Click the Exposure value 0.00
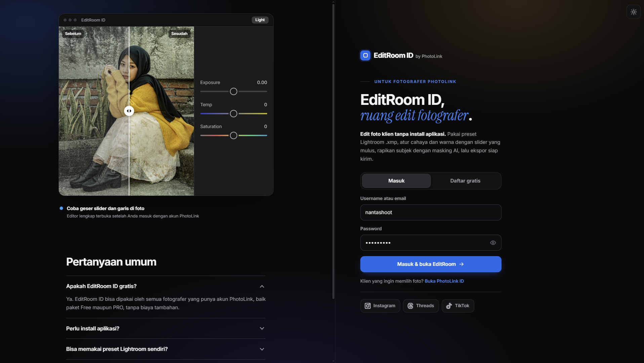This screenshot has height=363, width=644. point(262,82)
